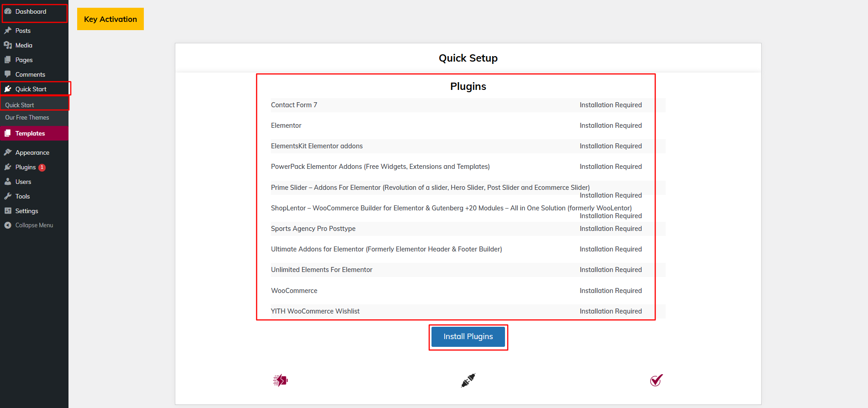Click the lightning bolt step icon
The height and width of the screenshot is (408, 868).
click(x=280, y=380)
